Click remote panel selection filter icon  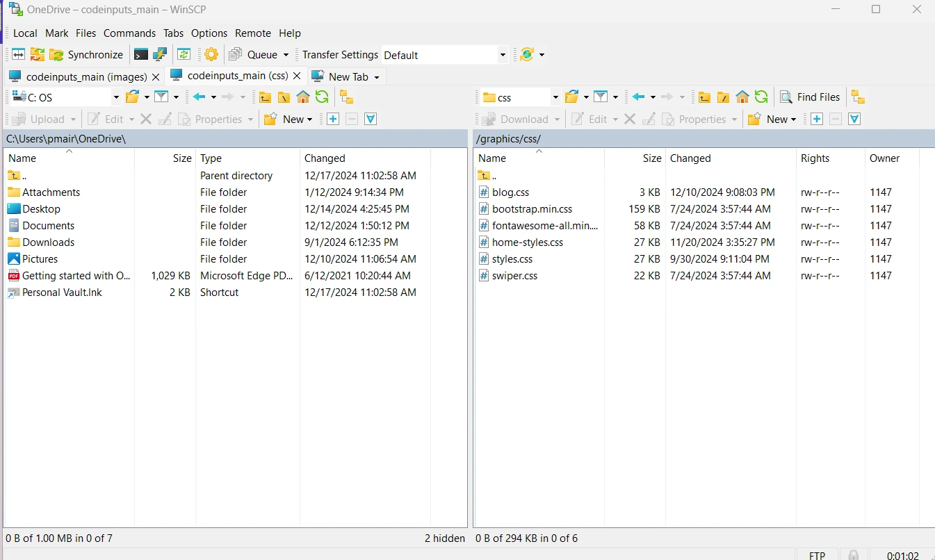(854, 119)
